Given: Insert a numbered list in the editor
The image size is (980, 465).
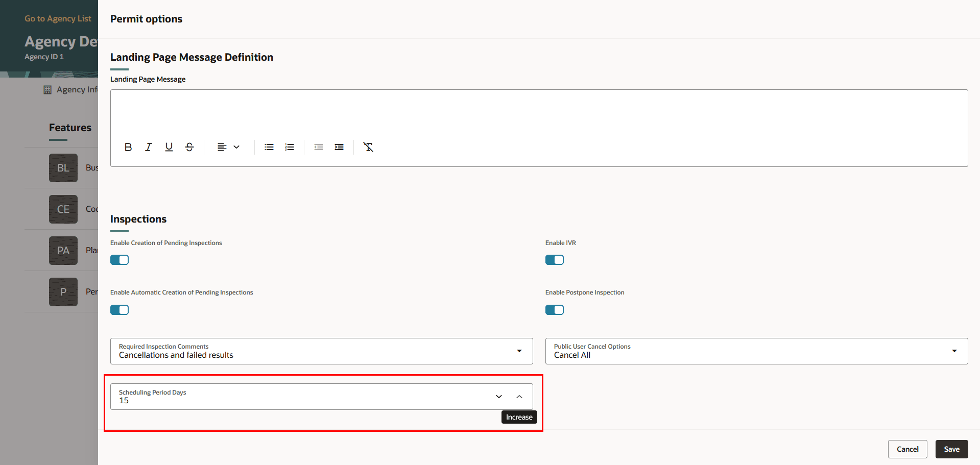Looking at the screenshot, I should (x=290, y=147).
